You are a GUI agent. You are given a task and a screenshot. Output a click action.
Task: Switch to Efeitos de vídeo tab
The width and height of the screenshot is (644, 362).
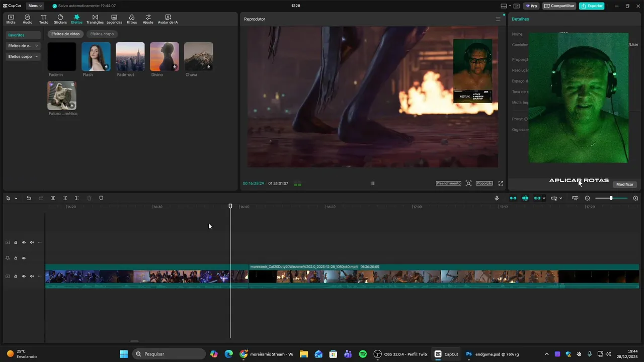pos(65,34)
